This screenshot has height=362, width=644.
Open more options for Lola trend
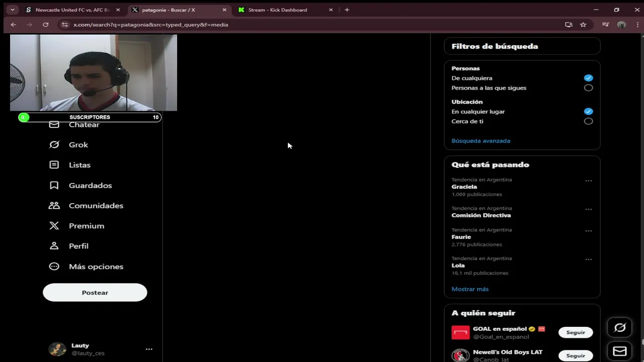[x=588, y=260]
